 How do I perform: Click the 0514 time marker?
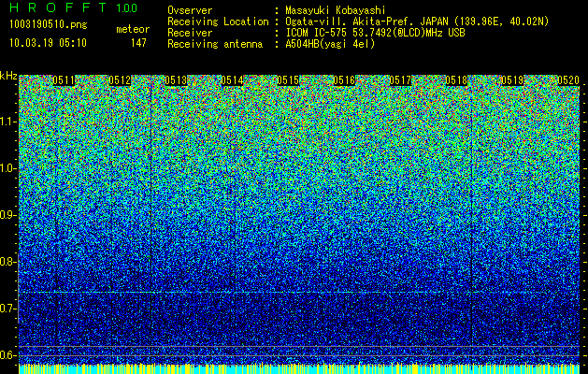pos(232,80)
